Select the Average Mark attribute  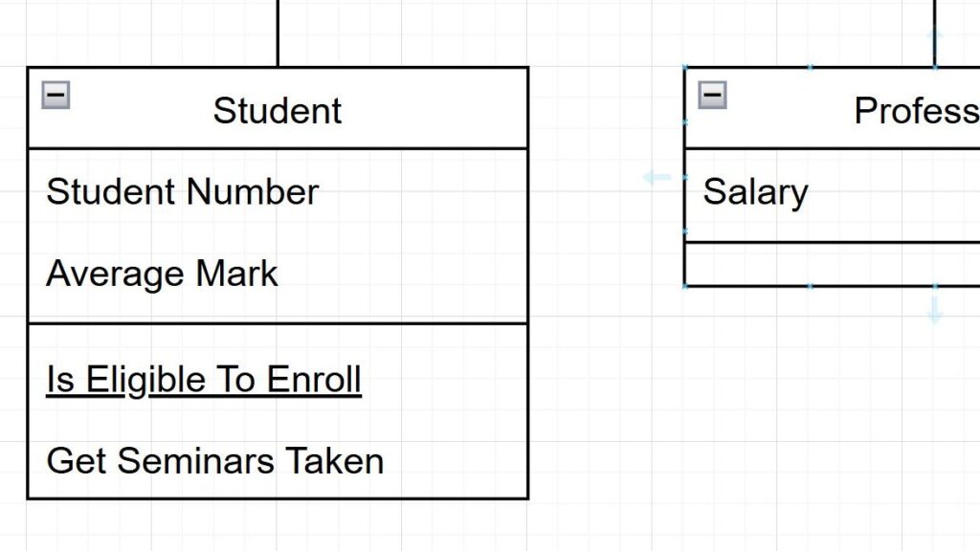tap(162, 274)
